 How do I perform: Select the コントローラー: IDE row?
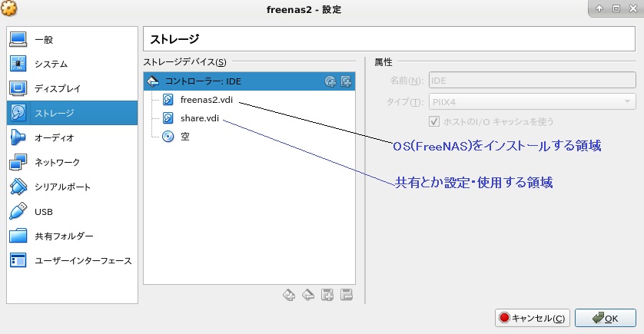[x=249, y=81]
